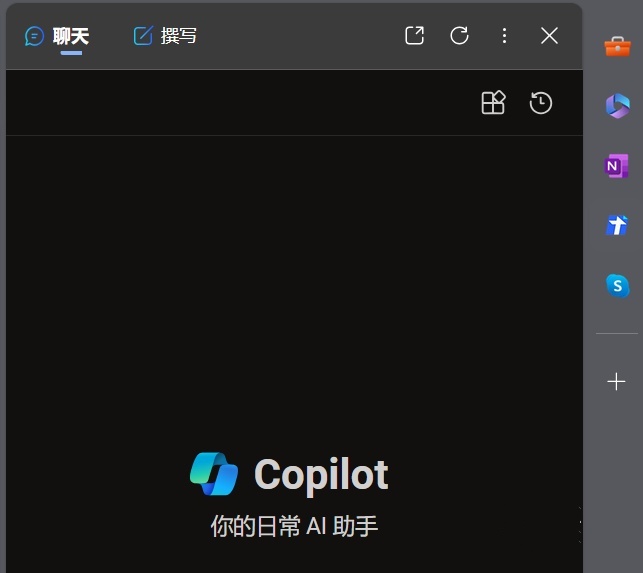The height and width of the screenshot is (573, 643).
Task: Click the 你的日常 AI 助手 text
Action: click(x=294, y=526)
